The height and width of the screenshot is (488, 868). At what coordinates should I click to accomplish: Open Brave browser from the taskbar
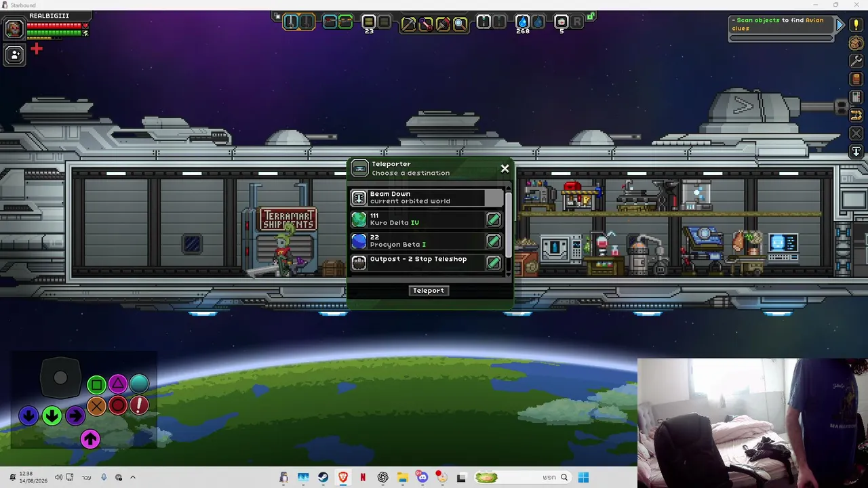coord(343,477)
